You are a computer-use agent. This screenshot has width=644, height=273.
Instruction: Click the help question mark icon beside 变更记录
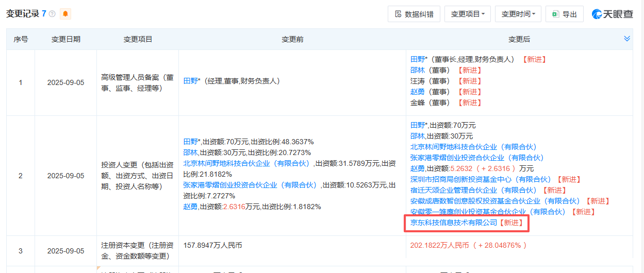(52, 14)
